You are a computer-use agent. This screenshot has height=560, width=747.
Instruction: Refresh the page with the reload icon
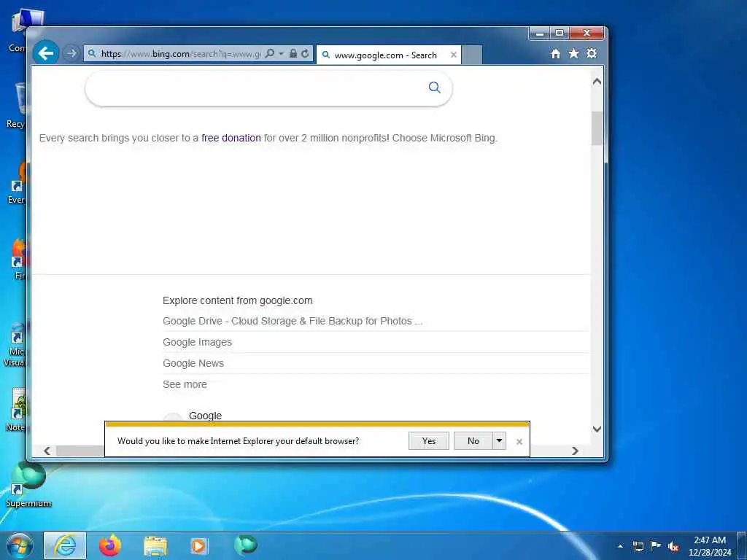pos(305,53)
